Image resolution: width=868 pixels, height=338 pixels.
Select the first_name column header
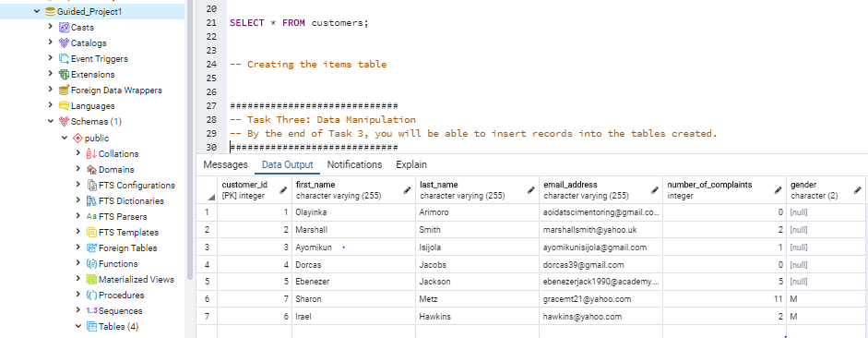coord(353,190)
